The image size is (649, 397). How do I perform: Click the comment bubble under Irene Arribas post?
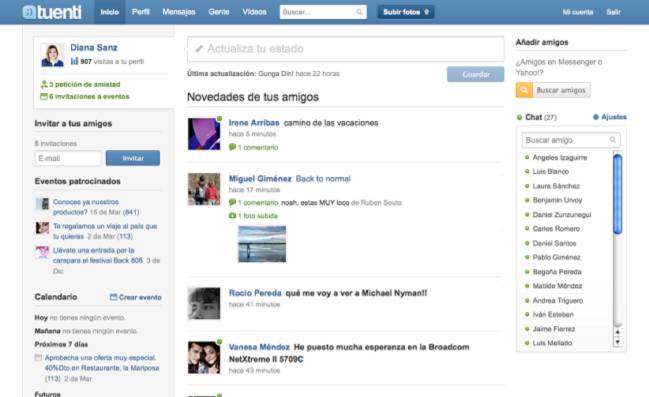click(232, 147)
